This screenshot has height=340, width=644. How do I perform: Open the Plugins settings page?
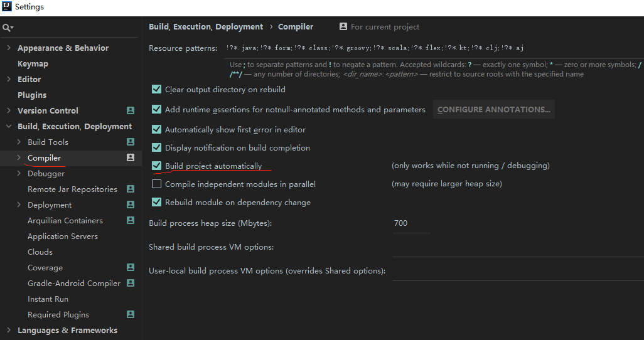tap(32, 95)
